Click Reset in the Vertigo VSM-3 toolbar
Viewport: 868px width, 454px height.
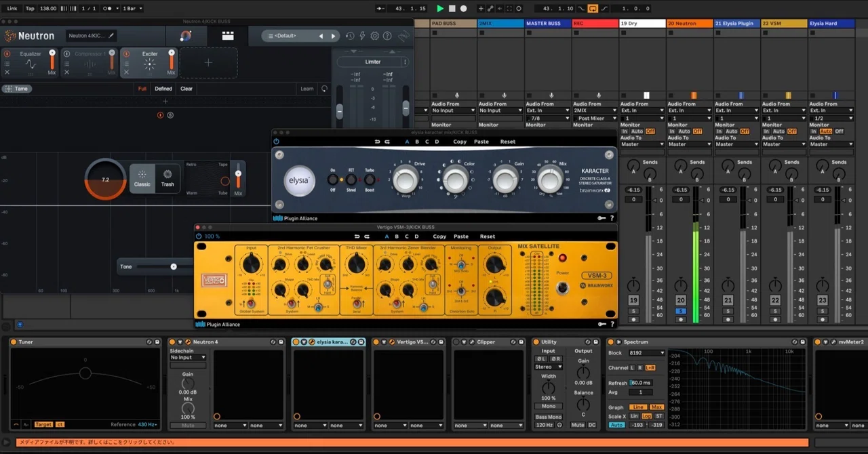tap(488, 236)
